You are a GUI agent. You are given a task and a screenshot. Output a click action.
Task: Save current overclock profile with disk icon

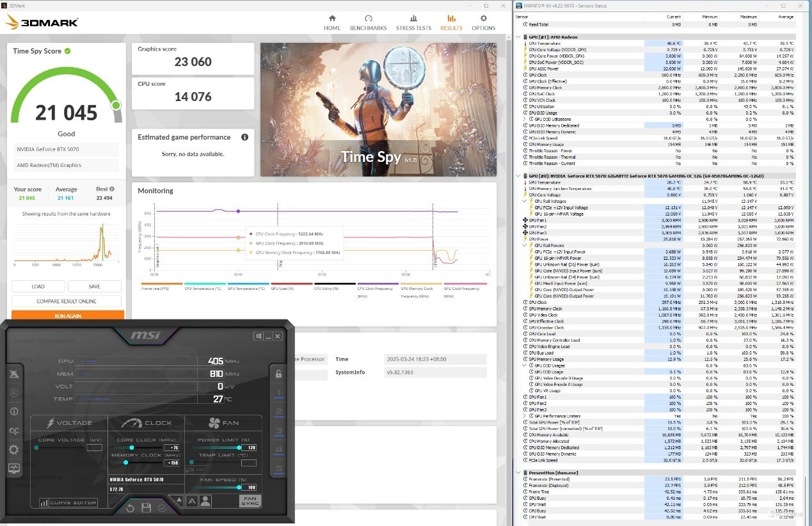pos(146,508)
